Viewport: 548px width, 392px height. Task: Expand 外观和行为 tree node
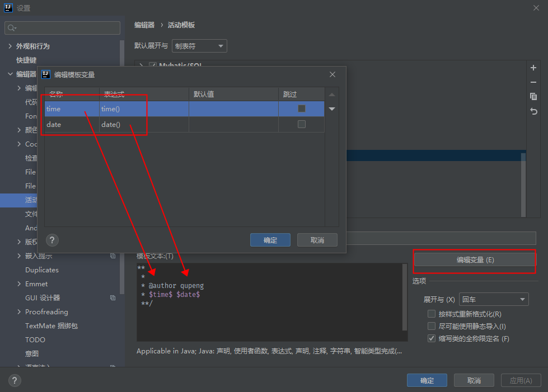[x=10, y=46]
